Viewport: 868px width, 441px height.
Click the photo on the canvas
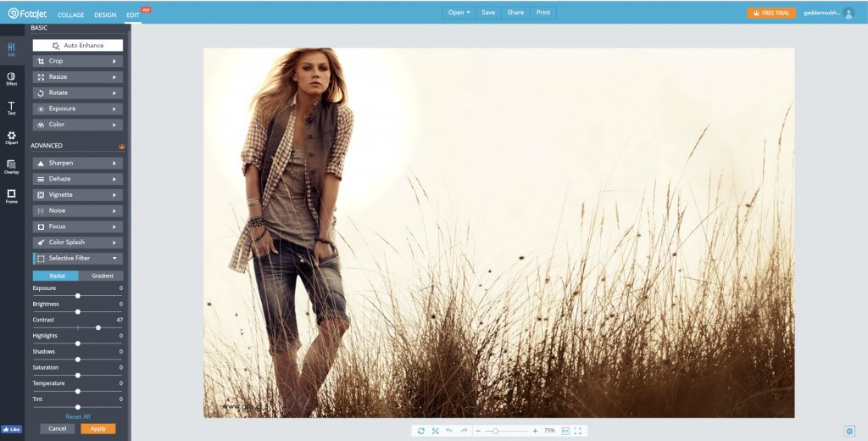click(x=498, y=232)
